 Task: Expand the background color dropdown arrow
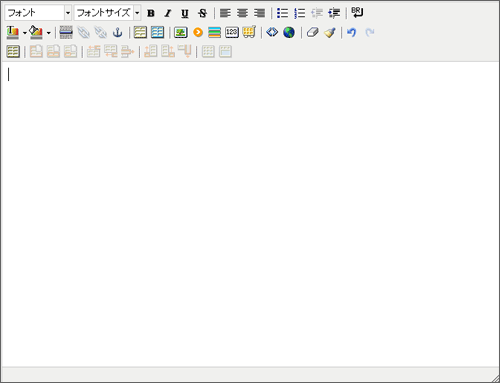click(x=49, y=33)
